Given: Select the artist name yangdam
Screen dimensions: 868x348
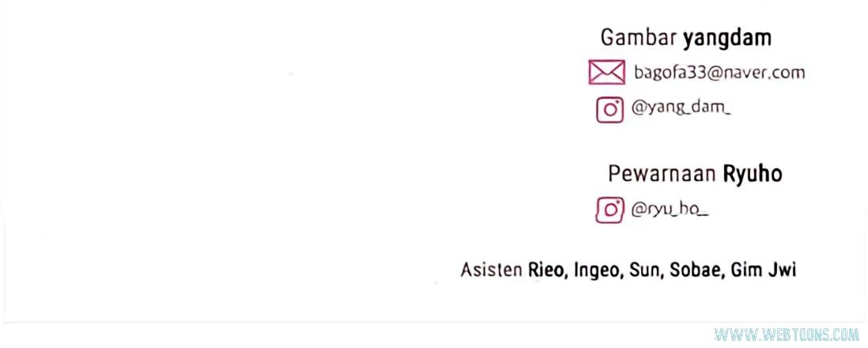Looking at the screenshot, I should tap(727, 38).
